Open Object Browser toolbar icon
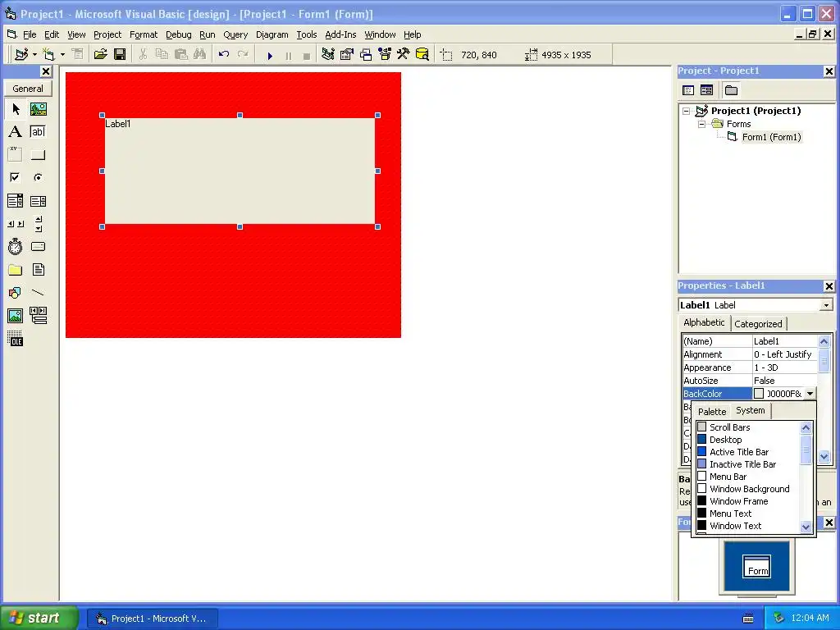This screenshot has height=630, width=840. [385, 55]
